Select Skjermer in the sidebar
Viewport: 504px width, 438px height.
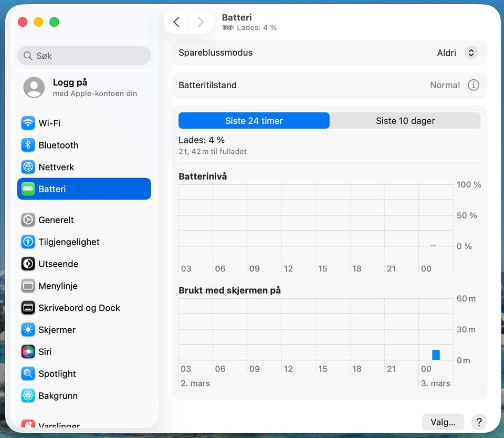click(x=57, y=330)
